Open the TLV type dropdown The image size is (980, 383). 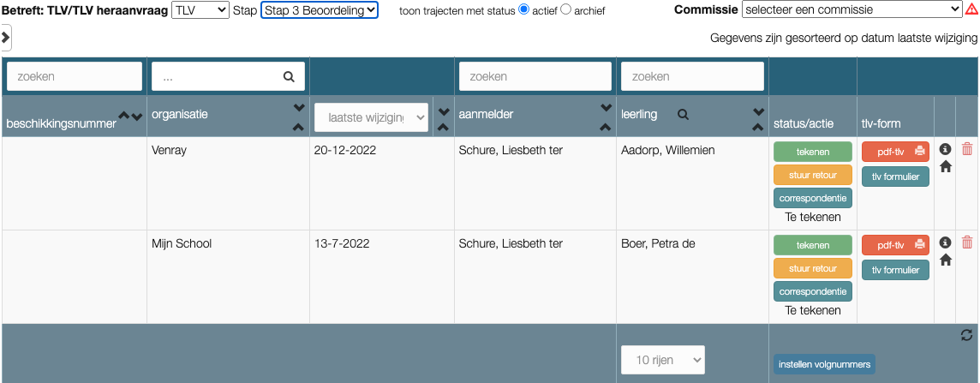click(x=200, y=9)
